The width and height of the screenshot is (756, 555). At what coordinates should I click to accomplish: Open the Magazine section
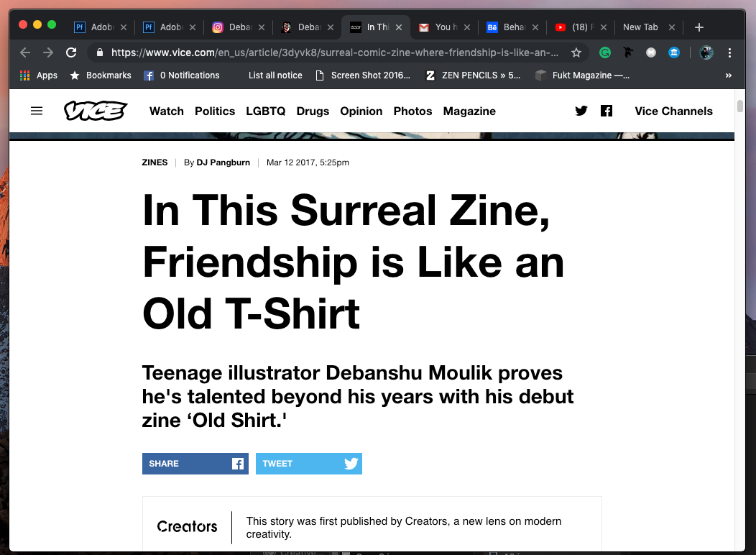(x=469, y=111)
